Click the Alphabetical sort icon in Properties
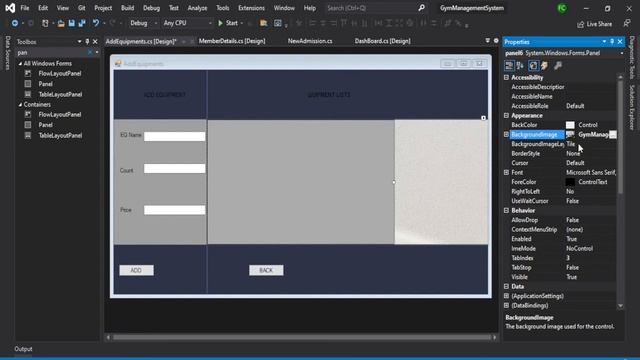The width and height of the screenshot is (640, 360). (x=520, y=65)
